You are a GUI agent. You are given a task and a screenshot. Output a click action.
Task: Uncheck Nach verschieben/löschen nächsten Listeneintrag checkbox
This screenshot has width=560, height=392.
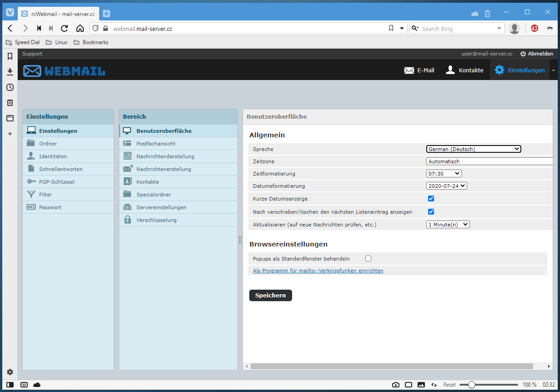[x=431, y=211]
